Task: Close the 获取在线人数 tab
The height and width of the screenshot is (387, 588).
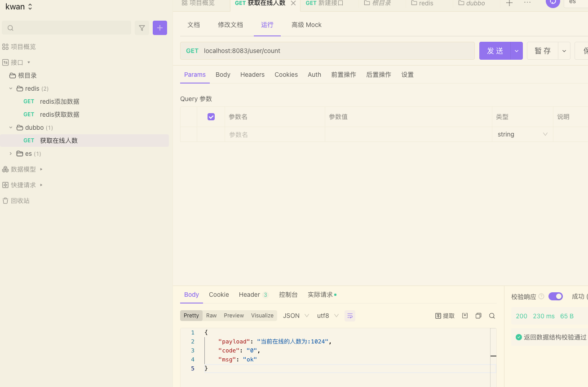Action: [x=293, y=3]
